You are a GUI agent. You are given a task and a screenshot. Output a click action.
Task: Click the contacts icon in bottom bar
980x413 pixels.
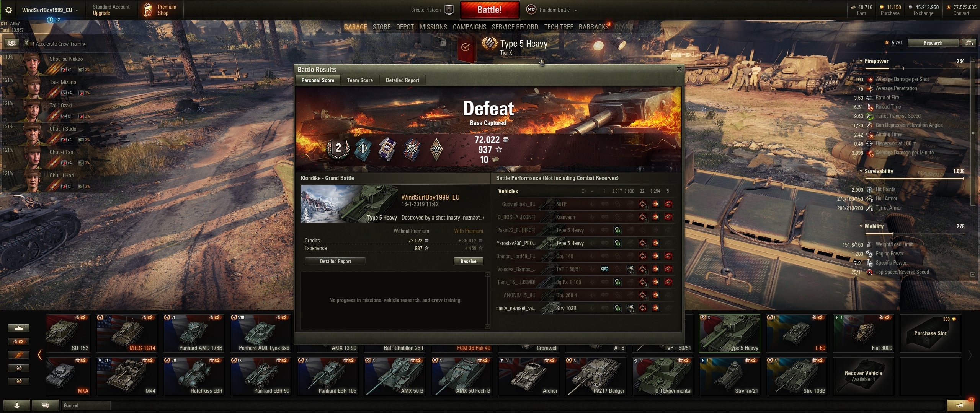17,405
